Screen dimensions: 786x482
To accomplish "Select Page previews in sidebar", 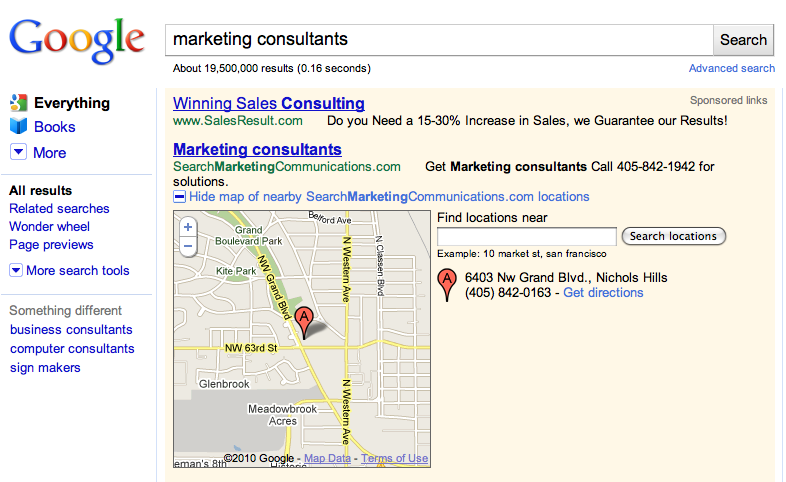I will tap(51, 245).
